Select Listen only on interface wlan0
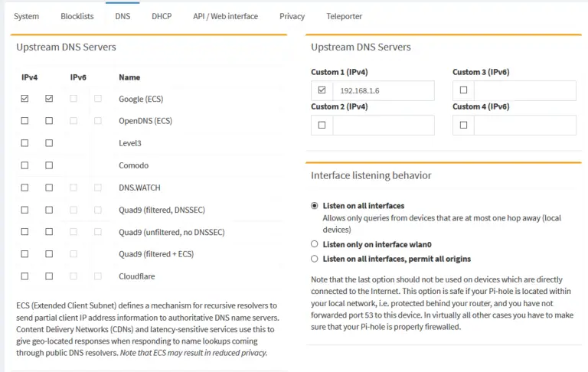 click(315, 244)
